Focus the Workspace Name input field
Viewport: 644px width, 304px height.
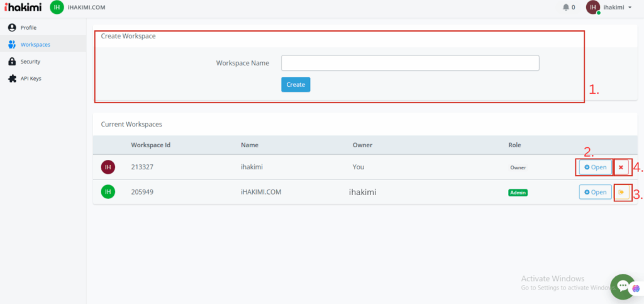coord(409,63)
